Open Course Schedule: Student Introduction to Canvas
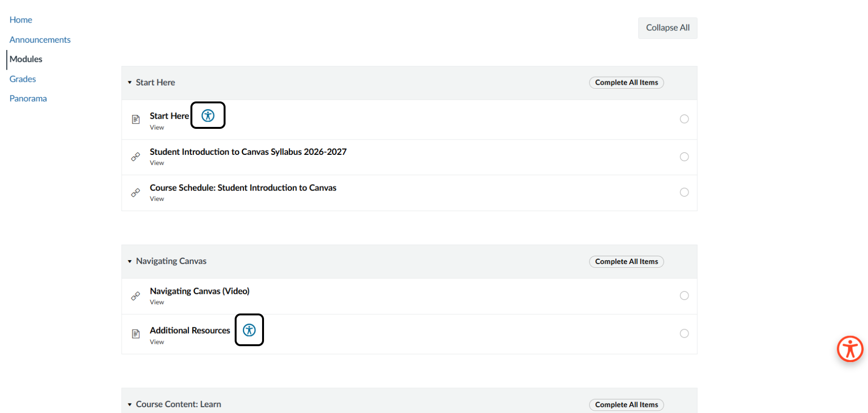This screenshot has width=868, height=413. [243, 188]
